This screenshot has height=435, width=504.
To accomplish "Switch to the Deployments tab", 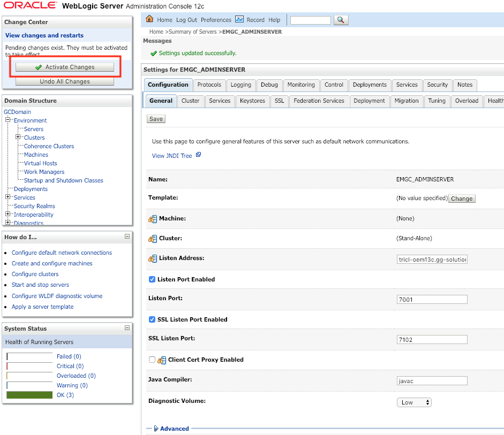I will (370, 85).
